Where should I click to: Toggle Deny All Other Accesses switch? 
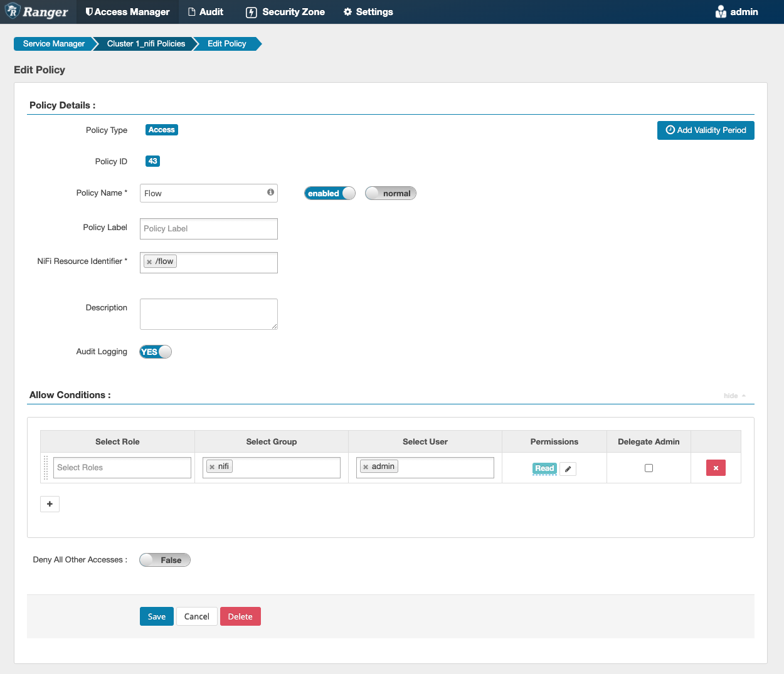[x=165, y=560]
